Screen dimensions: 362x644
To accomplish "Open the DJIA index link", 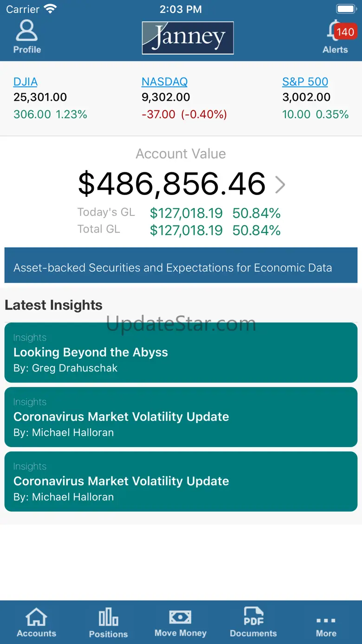I will [x=26, y=82].
